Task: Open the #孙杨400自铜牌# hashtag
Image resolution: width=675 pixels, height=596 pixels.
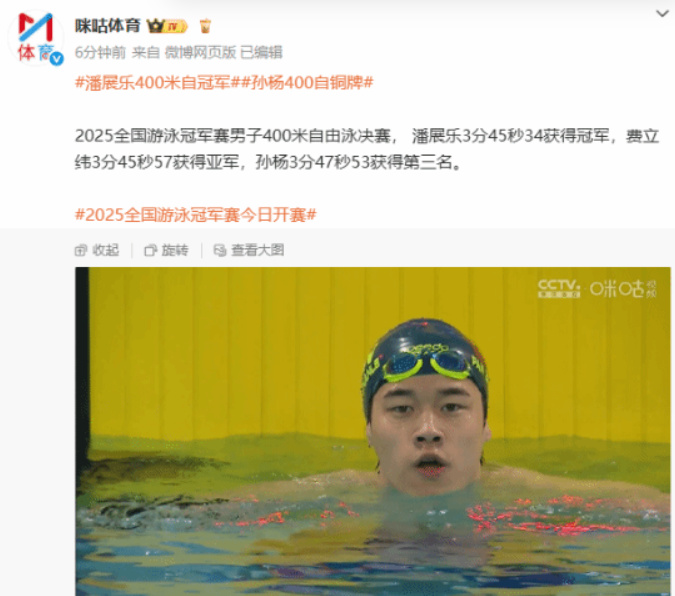Action: tap(307, 82)
